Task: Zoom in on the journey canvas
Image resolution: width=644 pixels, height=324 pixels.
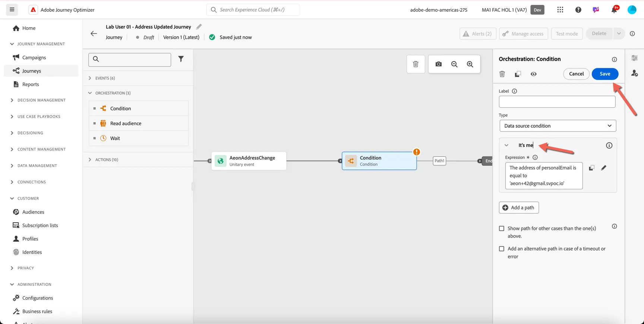Action: (x=470, y=64)
